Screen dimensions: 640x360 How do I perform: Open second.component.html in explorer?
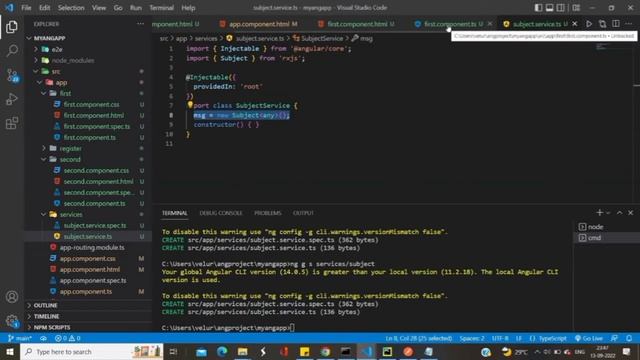pos(98,181)
